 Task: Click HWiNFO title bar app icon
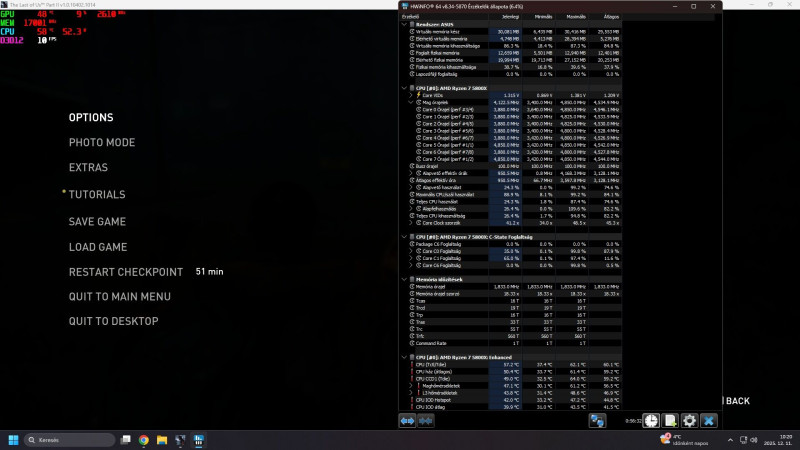coord(405,6)
